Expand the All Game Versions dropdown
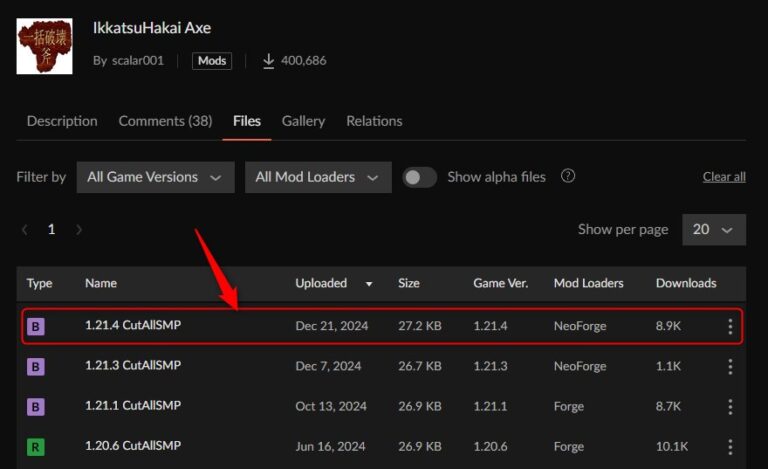This screenshot has height=469, width=768. click(155, 177)
